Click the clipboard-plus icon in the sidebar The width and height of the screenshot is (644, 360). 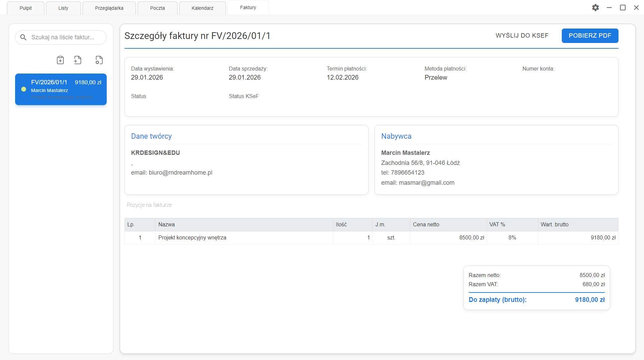point(60,60)
